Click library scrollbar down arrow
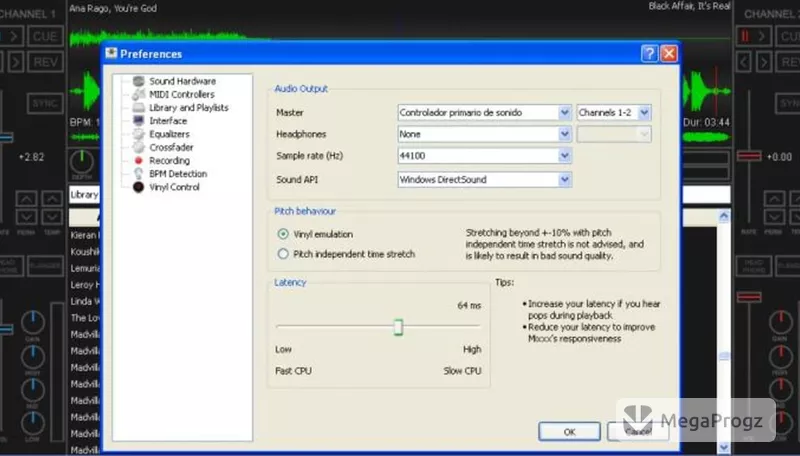This screenshot has height=456, width=800. 723,447
